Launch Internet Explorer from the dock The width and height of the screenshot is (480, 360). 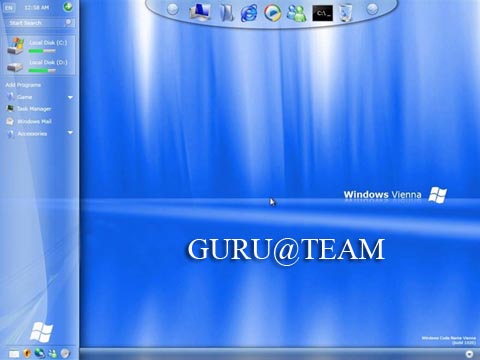click(249, 13)
